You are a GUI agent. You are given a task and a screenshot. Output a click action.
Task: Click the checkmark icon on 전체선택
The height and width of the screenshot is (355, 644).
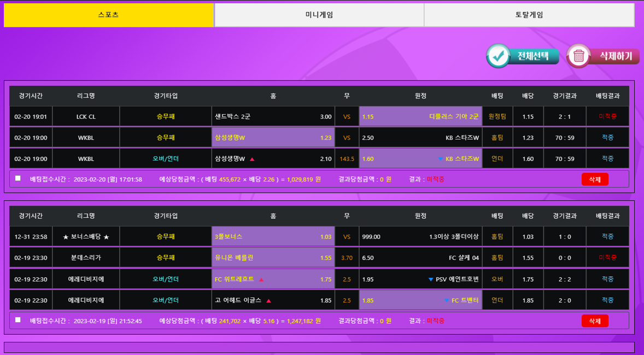(498, 56)
